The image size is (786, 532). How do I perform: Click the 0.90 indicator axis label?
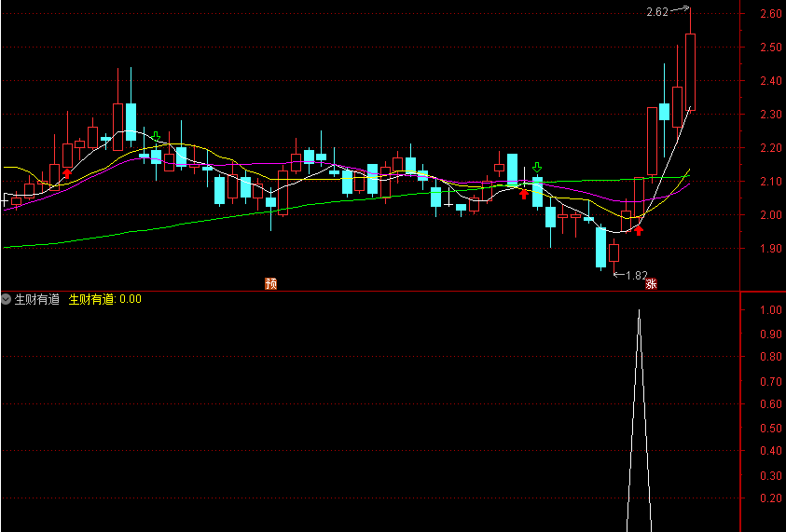click(771, 334)
